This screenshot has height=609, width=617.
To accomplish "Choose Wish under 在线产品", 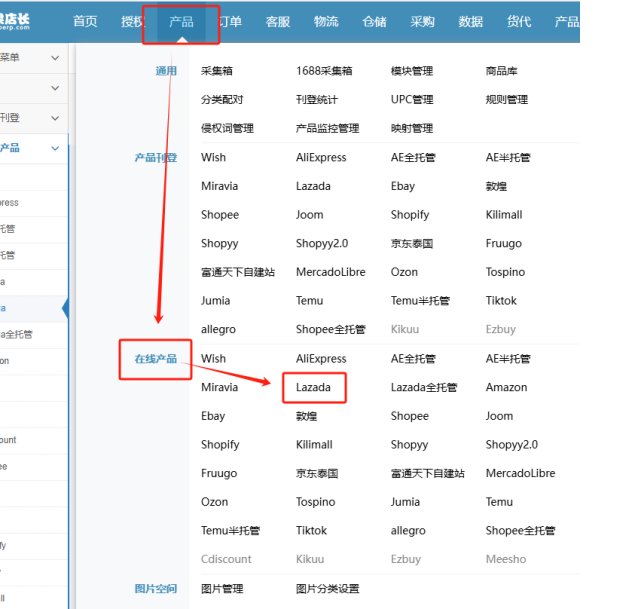I will (x=213, y=359).
